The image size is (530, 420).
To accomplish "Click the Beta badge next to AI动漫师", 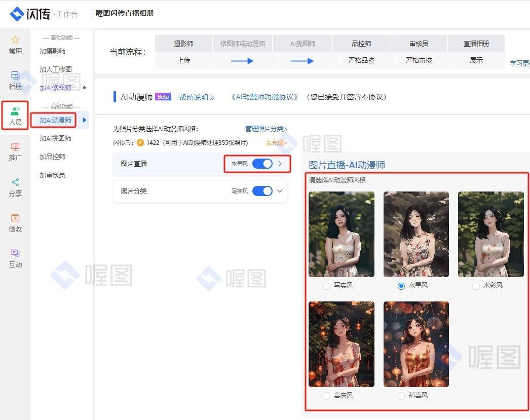I will (x=163, y=97).
